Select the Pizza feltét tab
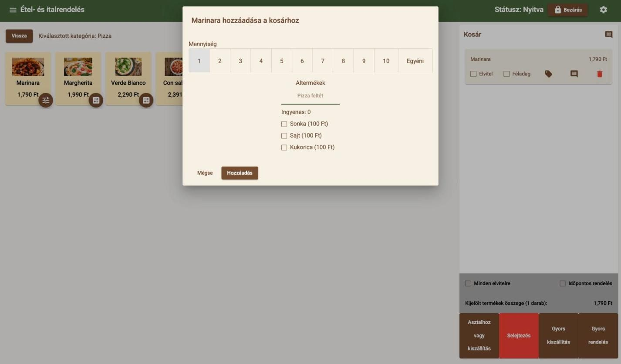 (310, 96)
